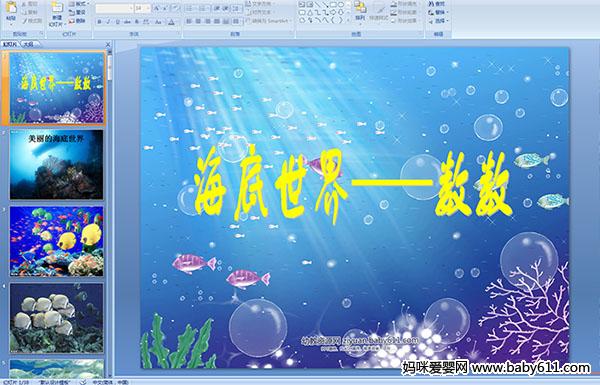This screenshot has height=385, width=600.
Task: Close the slide thumbnails pane
Action: [x=108, y=44]
